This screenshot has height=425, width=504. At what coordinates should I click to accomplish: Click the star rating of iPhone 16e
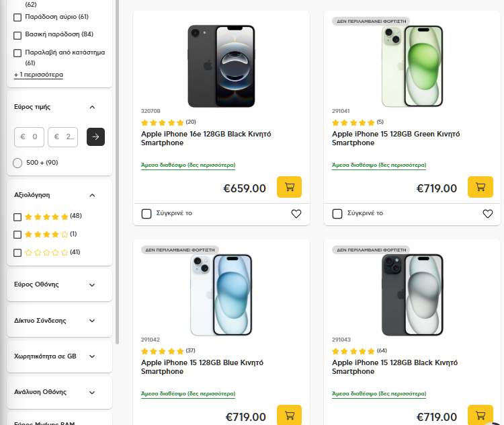point(163,122)
